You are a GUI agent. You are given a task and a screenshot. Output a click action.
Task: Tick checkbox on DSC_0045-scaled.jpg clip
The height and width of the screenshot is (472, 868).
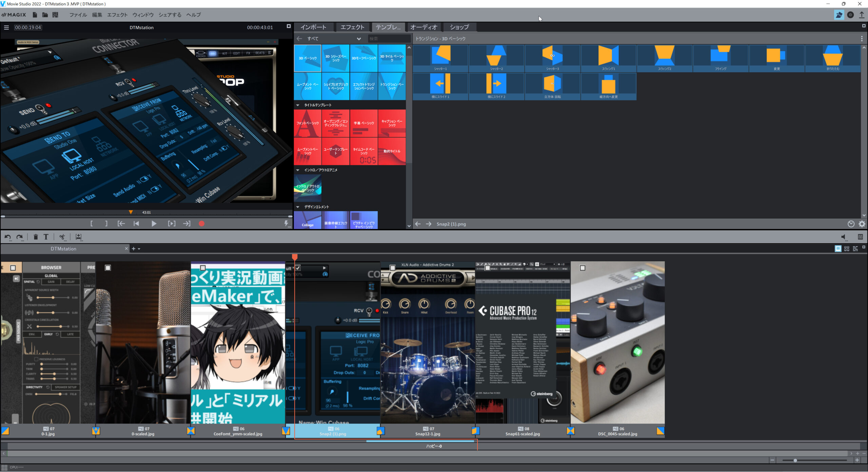(x=583, y=268)
